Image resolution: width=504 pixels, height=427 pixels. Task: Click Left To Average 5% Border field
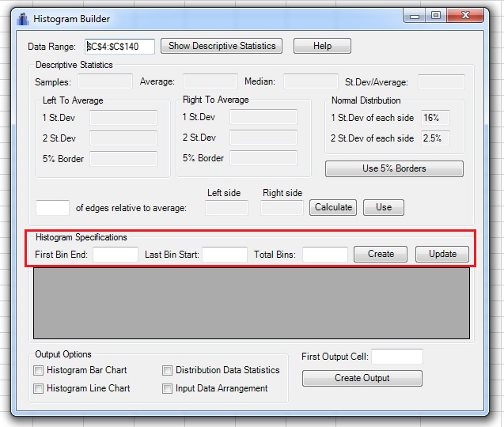(123, 159)
